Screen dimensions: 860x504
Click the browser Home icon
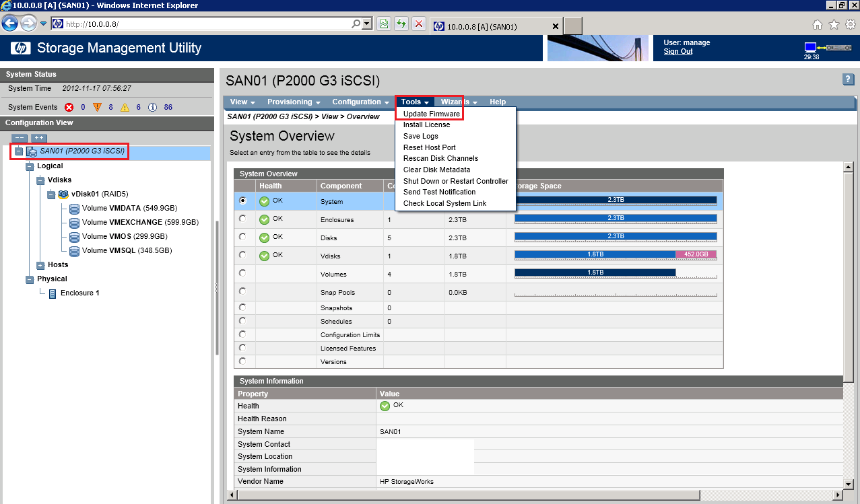pos(818,25)
